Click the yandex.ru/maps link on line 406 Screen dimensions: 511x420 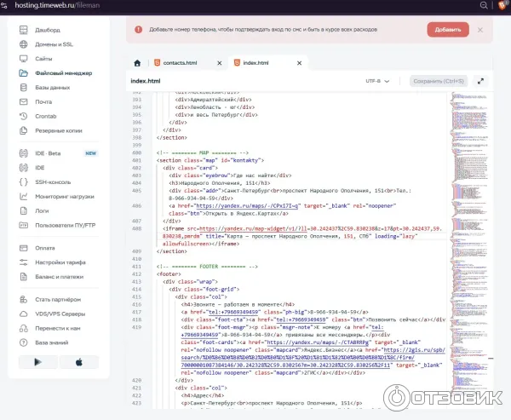(x=247, y=206)
